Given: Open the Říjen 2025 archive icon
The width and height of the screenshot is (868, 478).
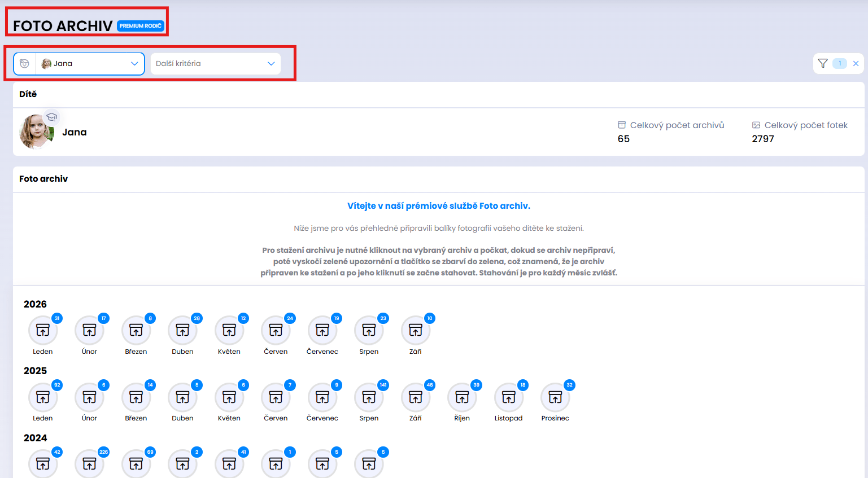Looking at the screenshot, I should pos(462,397).
